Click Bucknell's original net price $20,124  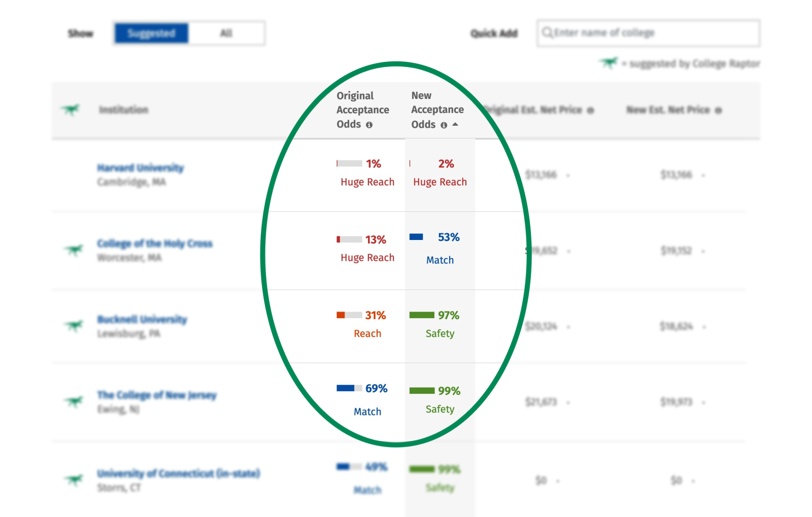pos(541,326)
